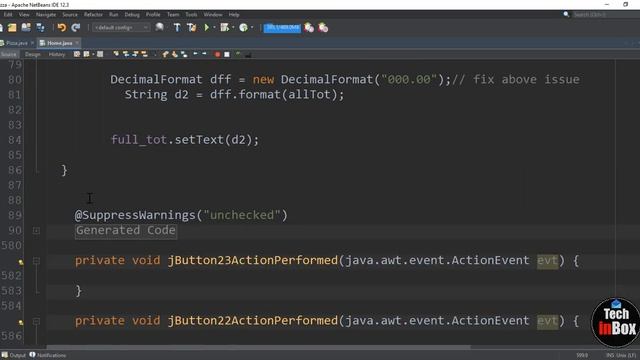The width and height of the screenshot is (640, 360).
Task: Open the Tools menu
Action: click(x=191, y=14)
